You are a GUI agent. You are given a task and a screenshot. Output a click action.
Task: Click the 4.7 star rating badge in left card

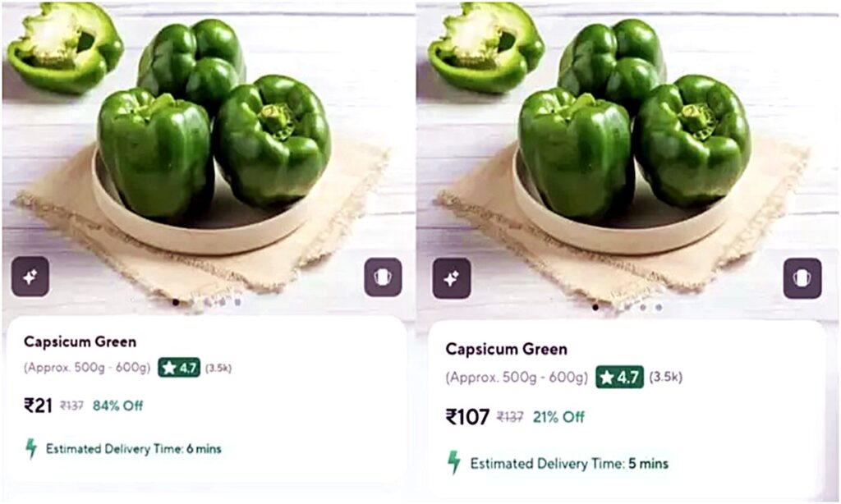click(179, 368)
